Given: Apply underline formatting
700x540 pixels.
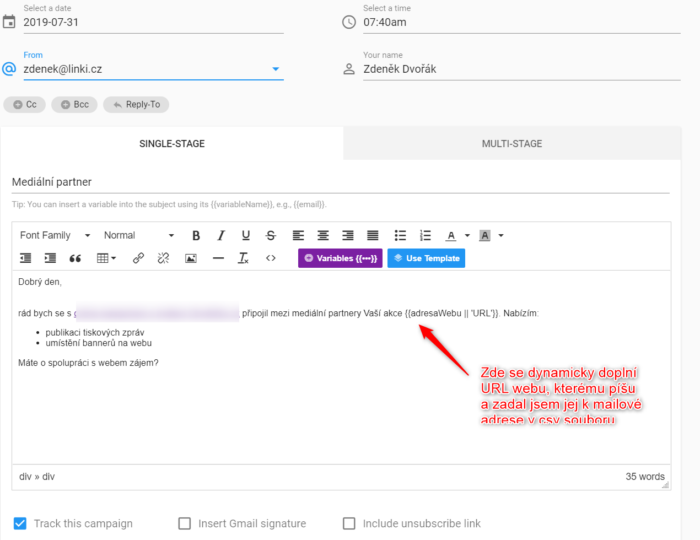Looking at the screenshot, I should pyautogui.click(x=246, y=235).
